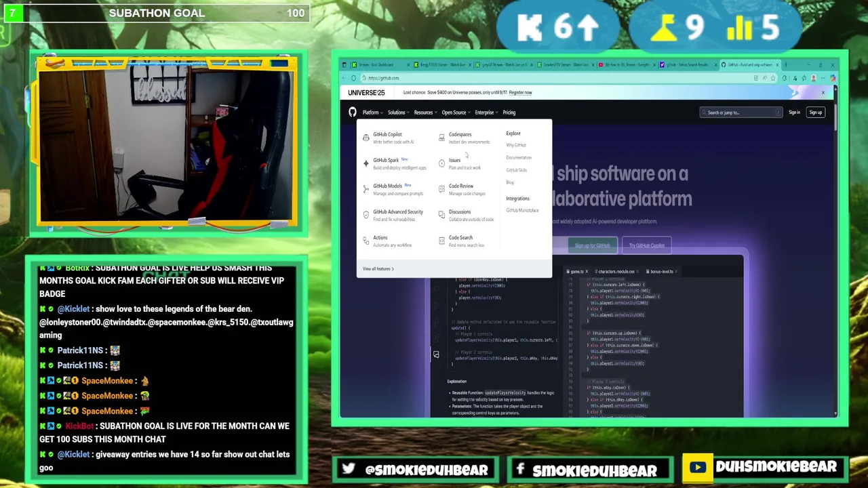The width and height of the screenshot is (868, 488).
Task: Click the Actions workflow icon
Action: (366, 241)
